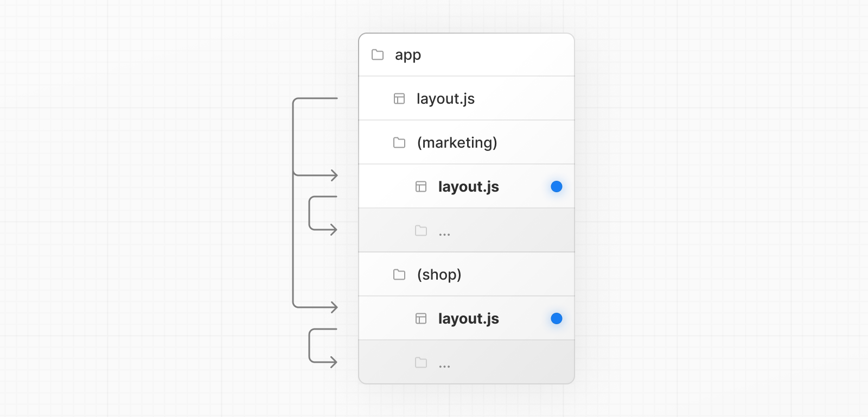
Task: Click the ellipsis in the last row
Action: pos(444,367)
